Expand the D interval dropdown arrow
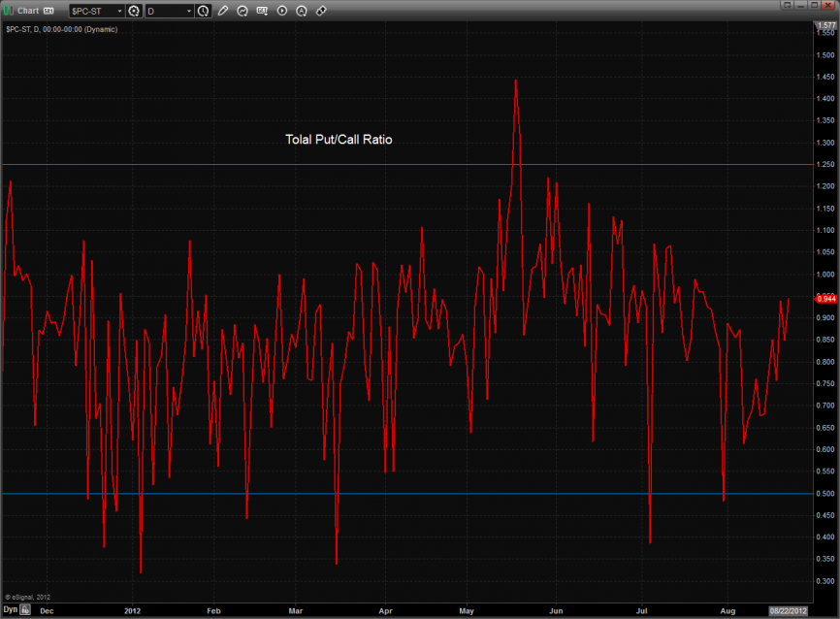 coord(189,12)
